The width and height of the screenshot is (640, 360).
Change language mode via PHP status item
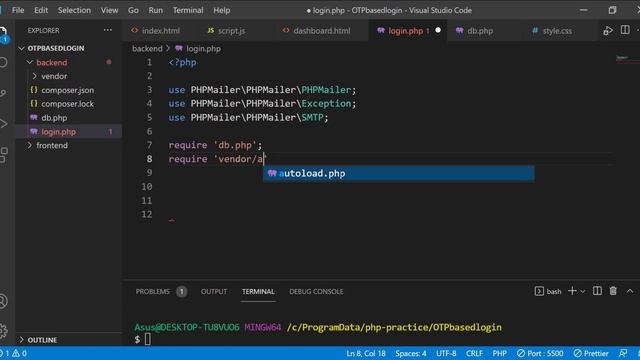(500, 353)
